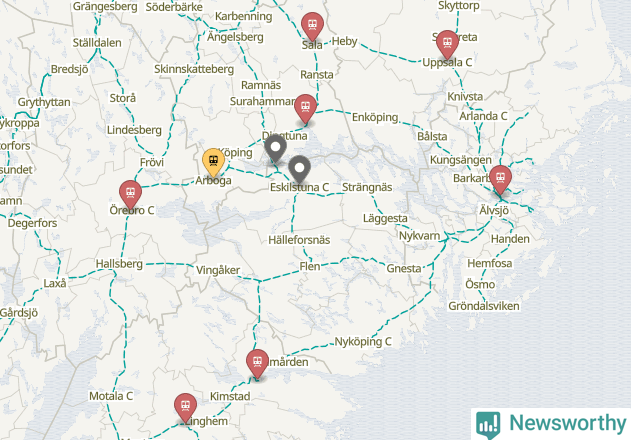Open the red station marker near Kolmården
This screenshot has width=631, height=440.
point(258,364)
